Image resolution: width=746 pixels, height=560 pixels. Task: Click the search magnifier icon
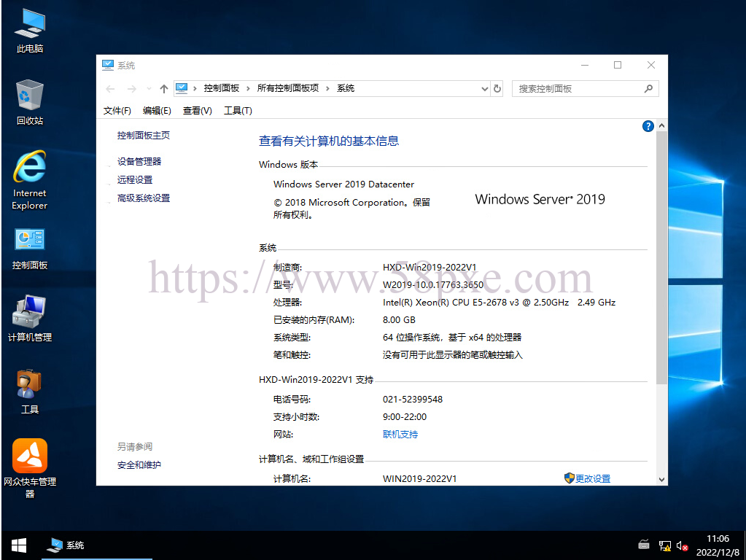[648, 89]
